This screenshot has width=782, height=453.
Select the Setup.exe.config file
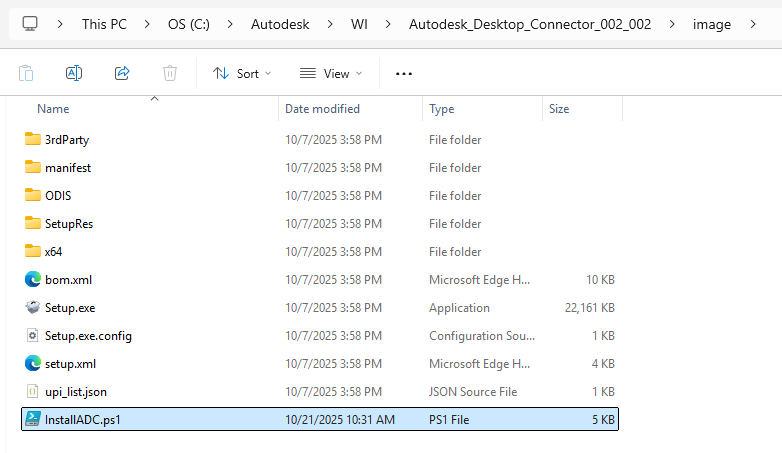(88, 336)
